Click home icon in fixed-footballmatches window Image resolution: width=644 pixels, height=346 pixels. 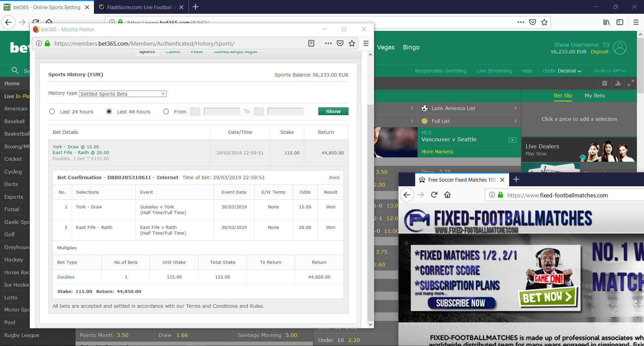coord(447,195)
